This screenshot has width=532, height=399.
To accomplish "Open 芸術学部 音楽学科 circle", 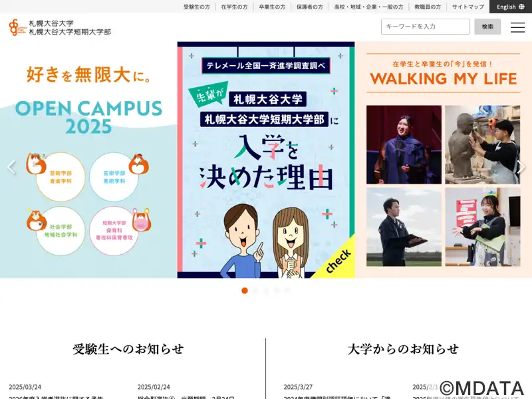I will (61, 177).
